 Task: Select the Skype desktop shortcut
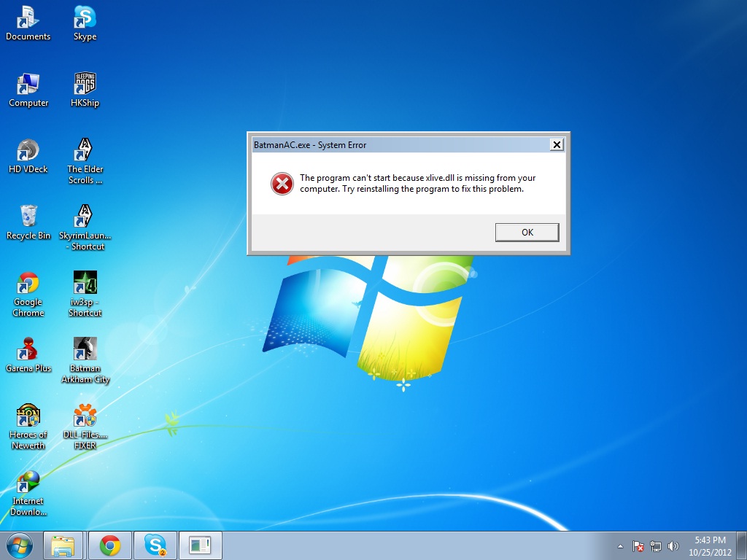click(85, 17)
